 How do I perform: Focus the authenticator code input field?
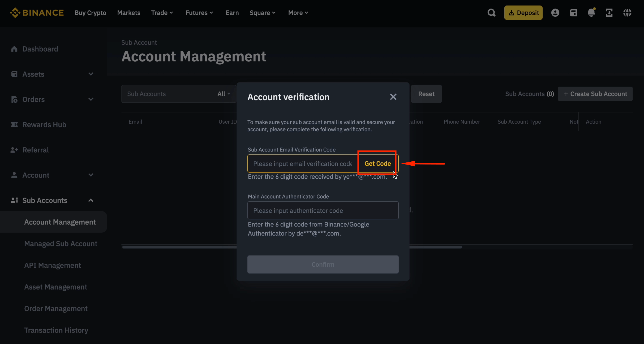coord(323,211)
